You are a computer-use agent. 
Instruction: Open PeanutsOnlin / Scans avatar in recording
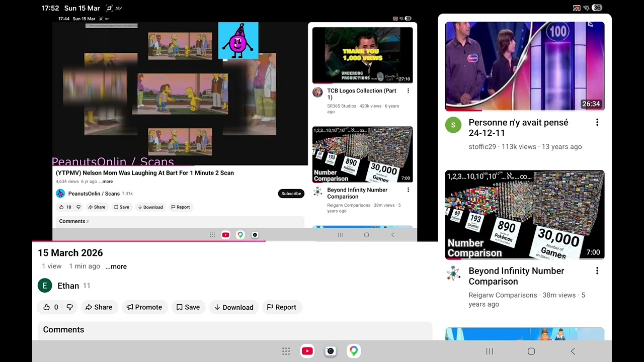60,194
